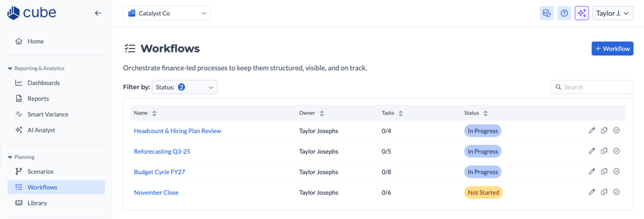Open the data sync database icon
This screenshot has height=219, width=644.
click(x=547, y=13)
